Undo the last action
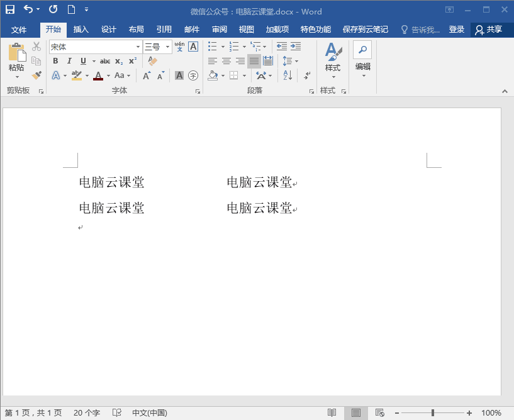The image size is (514, 420). pyautogui.click(x=28, y=9)
